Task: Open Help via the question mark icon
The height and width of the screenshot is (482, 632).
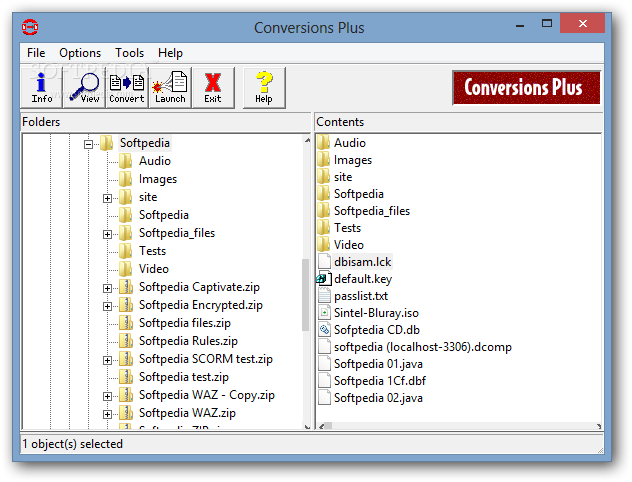Action: [x=264, y=88]
